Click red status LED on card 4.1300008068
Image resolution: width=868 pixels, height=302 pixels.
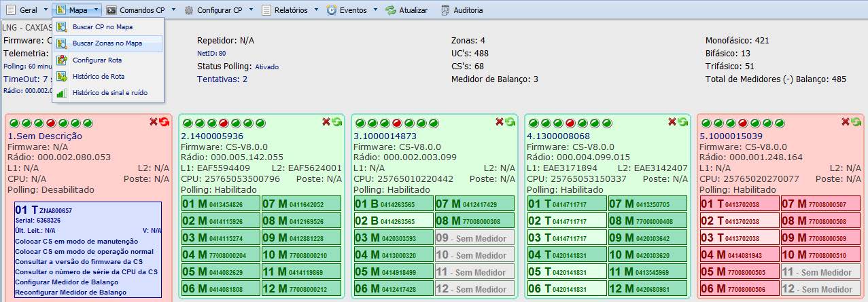point(570,124)
